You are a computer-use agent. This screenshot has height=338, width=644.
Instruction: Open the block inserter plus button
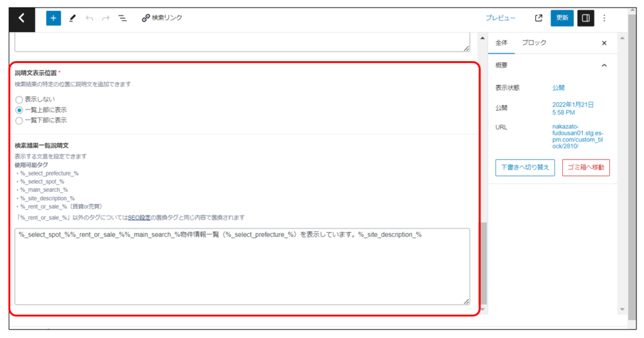pos(53,18)
